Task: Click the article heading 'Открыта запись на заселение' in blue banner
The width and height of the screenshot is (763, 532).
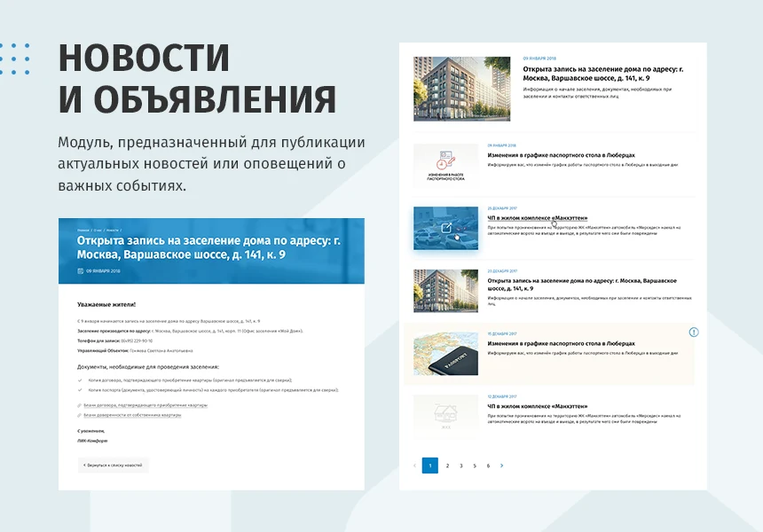Action: [208, 247]
